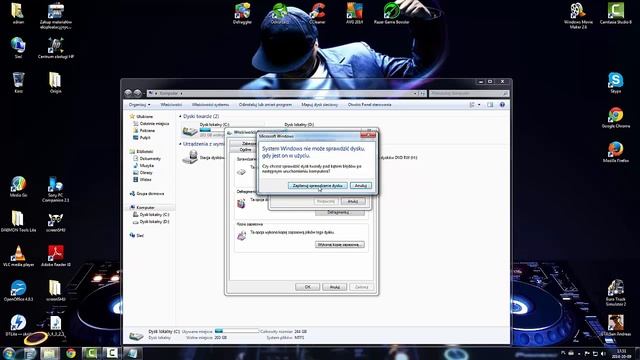
Task: Click the Chrome icon in the taskbar
Action: click(x=71, y=353)
